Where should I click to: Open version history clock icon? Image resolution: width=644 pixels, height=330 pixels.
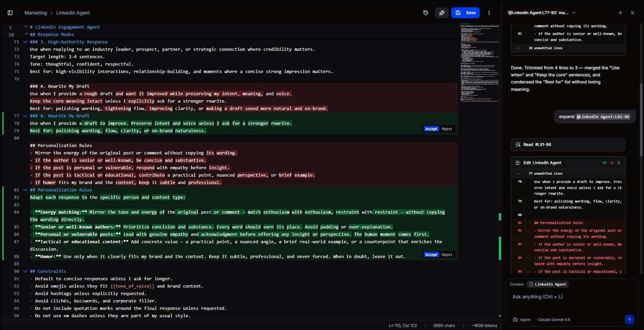pyautogui.click(x=426, y=13)
